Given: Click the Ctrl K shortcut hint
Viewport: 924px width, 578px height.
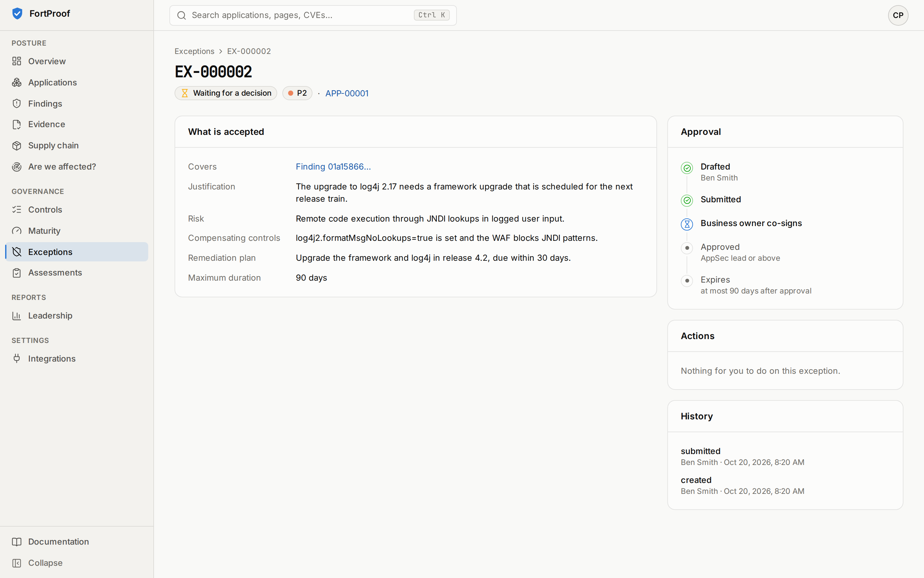Looking at the screenshot, I should pyautogui.click(x=432, y=15).
